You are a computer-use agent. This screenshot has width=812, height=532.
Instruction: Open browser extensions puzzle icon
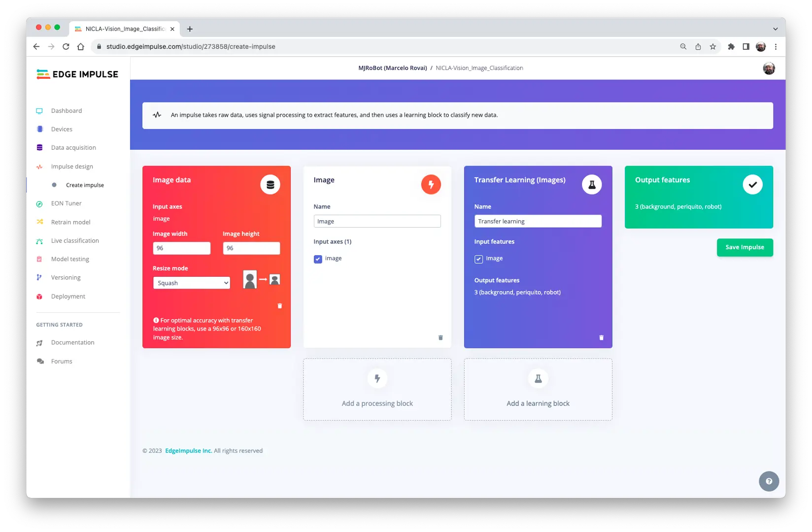coord(731,47)
